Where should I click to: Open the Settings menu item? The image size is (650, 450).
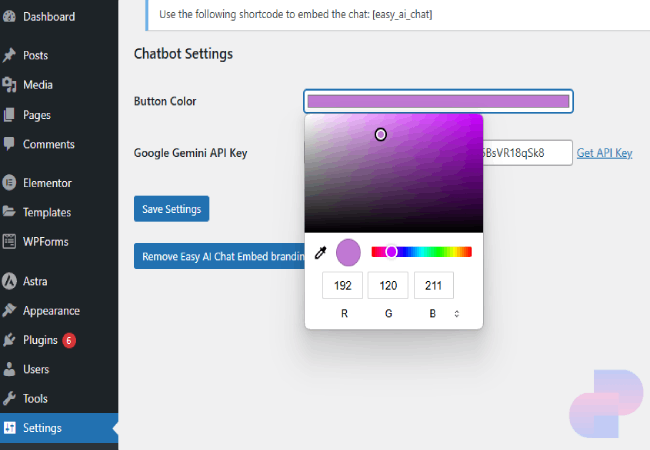(x=42, y=428)
